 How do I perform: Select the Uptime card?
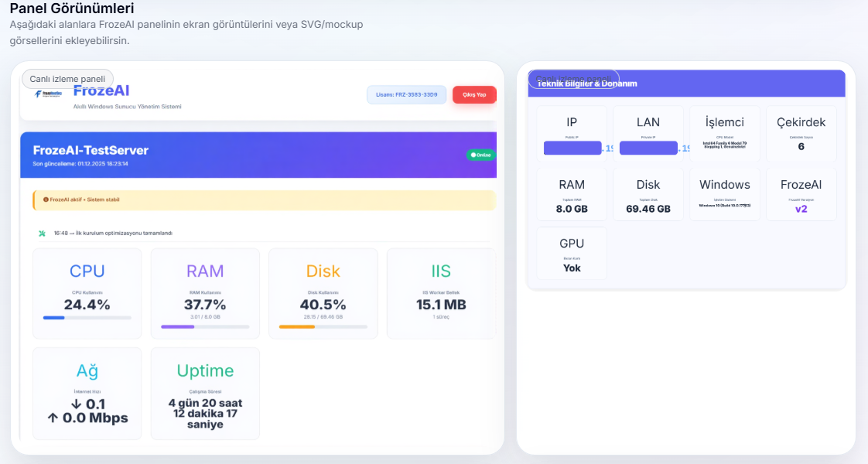pos(205,394)
